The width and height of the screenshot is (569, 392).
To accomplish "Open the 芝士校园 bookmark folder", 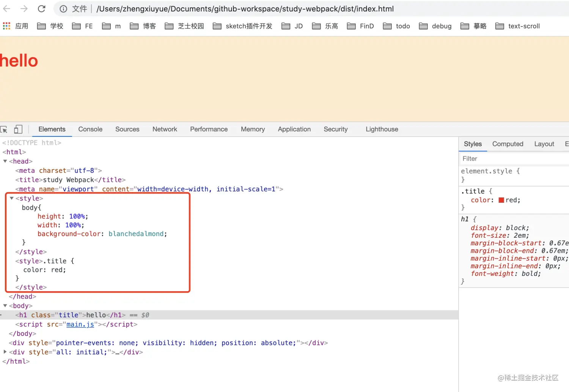I will click(x=184, y=26).
